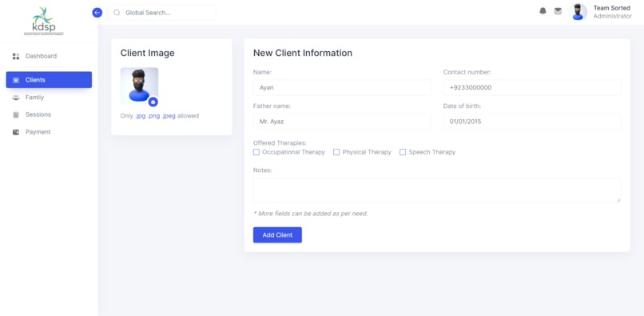Screen dimensions: 644x316
Task: Check the Speech Therapy checkbox
Action: pyautogui.click(x=403, y=152)
